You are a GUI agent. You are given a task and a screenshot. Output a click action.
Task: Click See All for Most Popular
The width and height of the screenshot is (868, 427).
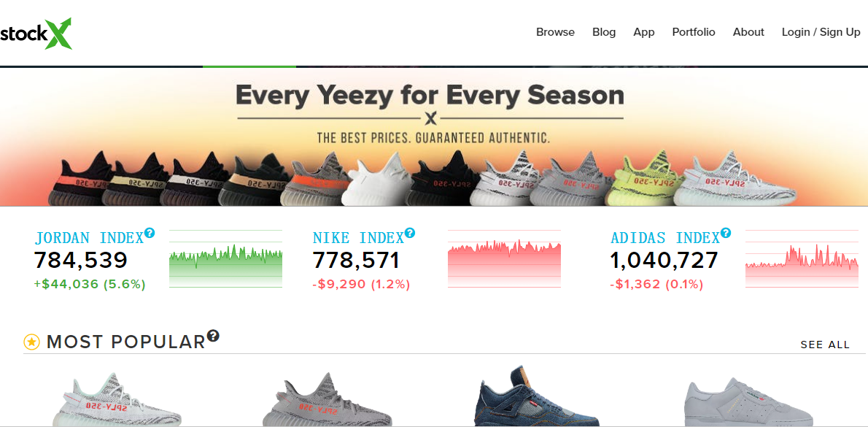point(825,345)
